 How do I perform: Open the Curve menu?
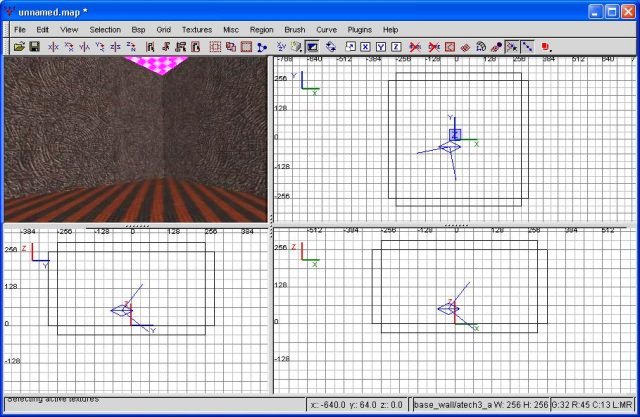pos(327,30)
